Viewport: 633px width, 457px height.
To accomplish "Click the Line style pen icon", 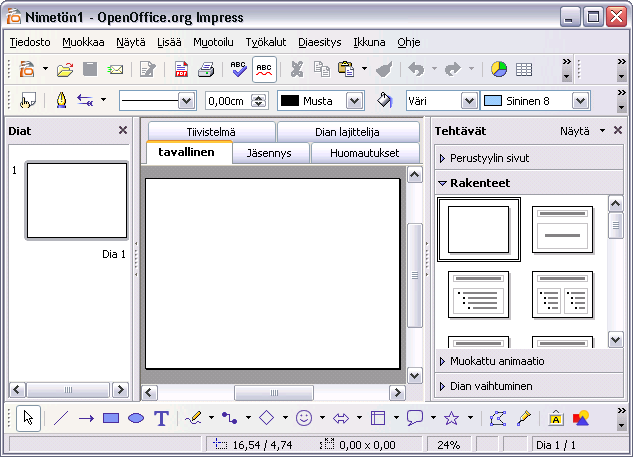I will click(61, 100).
